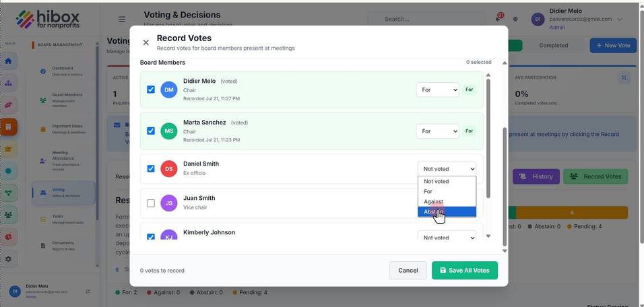Click into the Search field

[x=427, y=19]
